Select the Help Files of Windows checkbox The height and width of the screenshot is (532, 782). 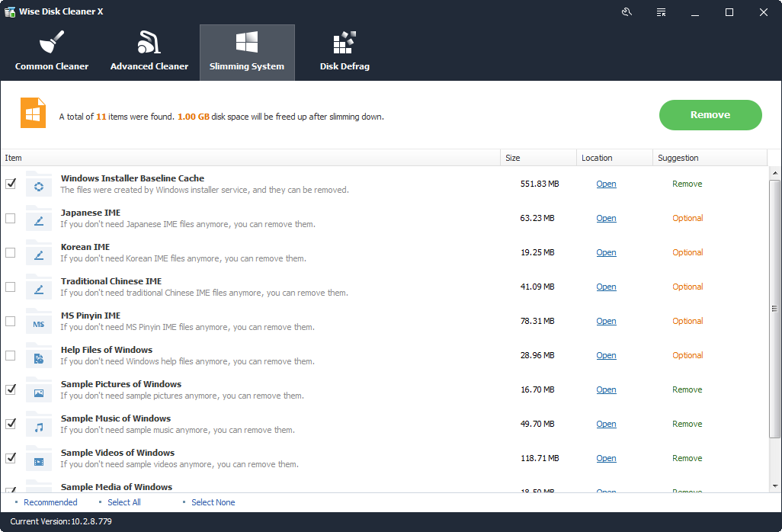click(11, 355)
